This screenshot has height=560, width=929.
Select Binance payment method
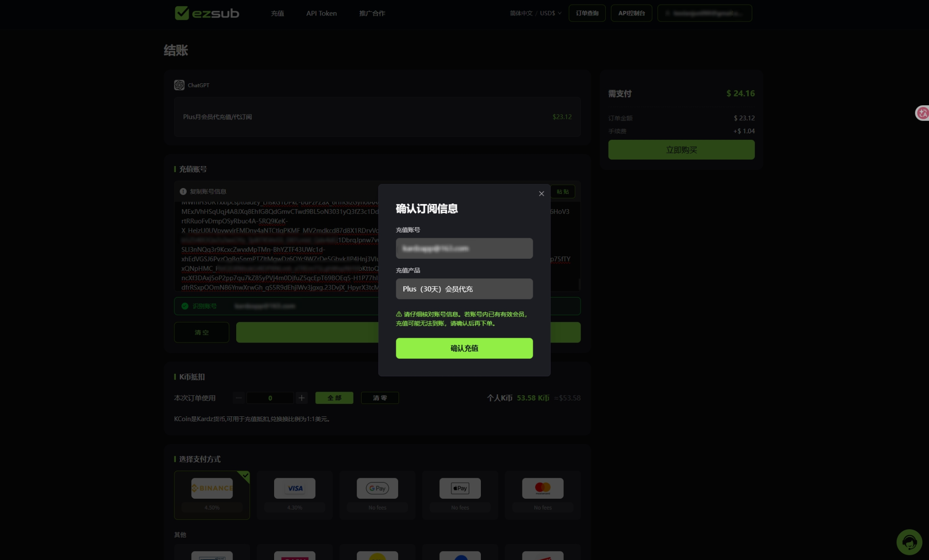(212, 495)
